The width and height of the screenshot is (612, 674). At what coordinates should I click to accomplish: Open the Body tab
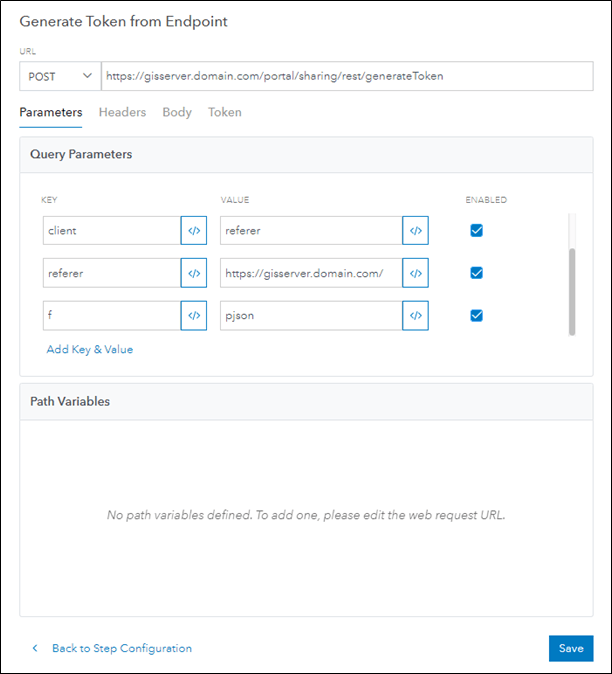pos(177,112)
